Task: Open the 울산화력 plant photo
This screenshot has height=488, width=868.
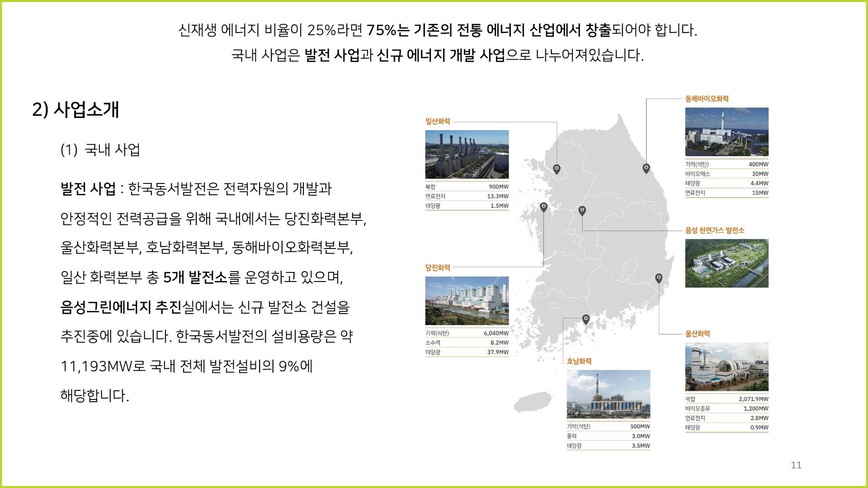Action: (x=727, y=367)
